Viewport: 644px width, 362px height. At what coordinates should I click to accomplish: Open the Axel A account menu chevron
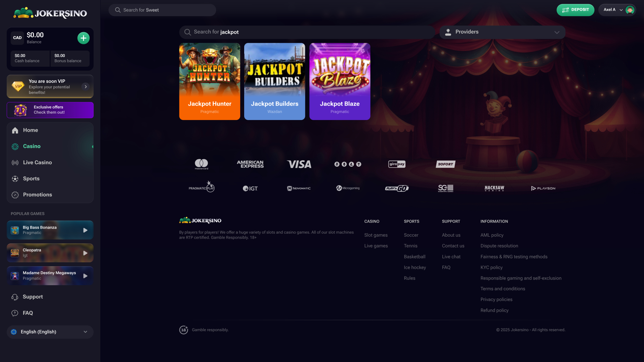click(621, 10)
